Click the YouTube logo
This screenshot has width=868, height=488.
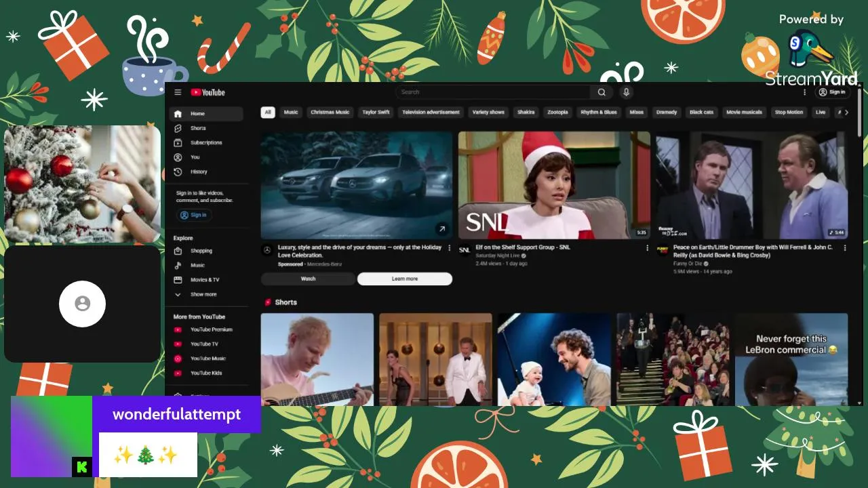pos(208,92)
